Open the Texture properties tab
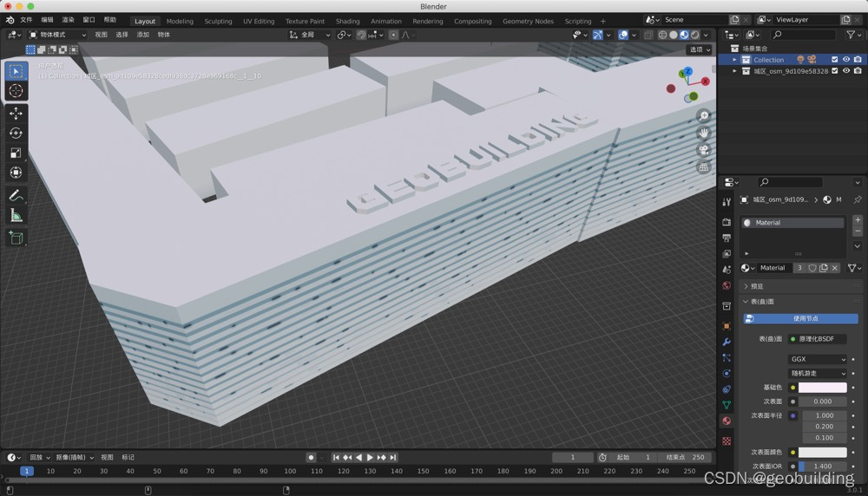The width and height of the screenshot is (868, 496). point(727,441)
